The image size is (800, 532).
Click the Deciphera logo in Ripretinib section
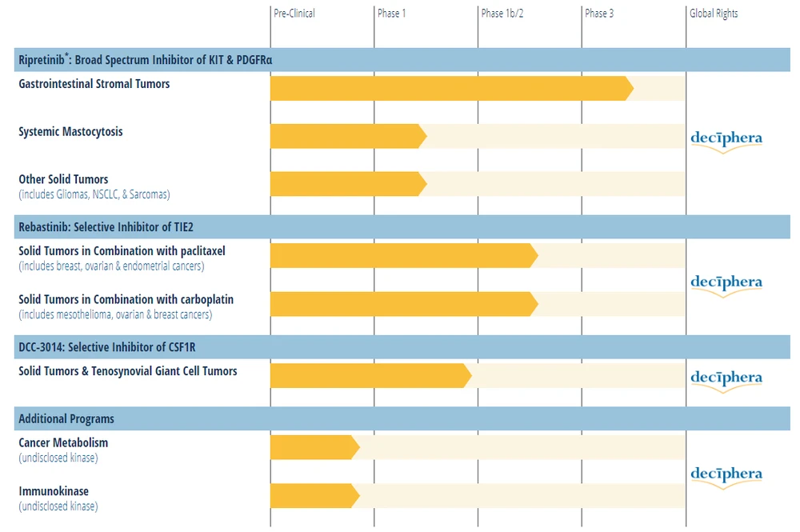pyautogui.click(x=726, y=138)
